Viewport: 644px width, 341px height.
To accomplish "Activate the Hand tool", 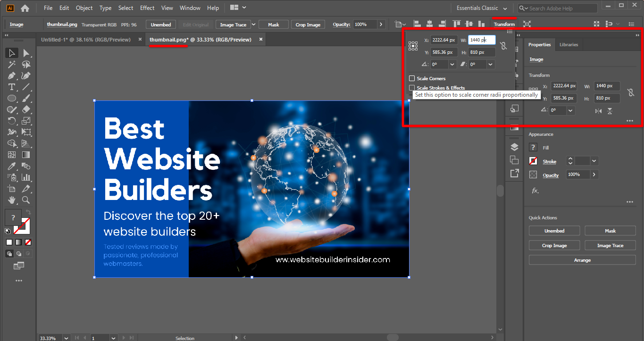I will (x=11, y=200).
